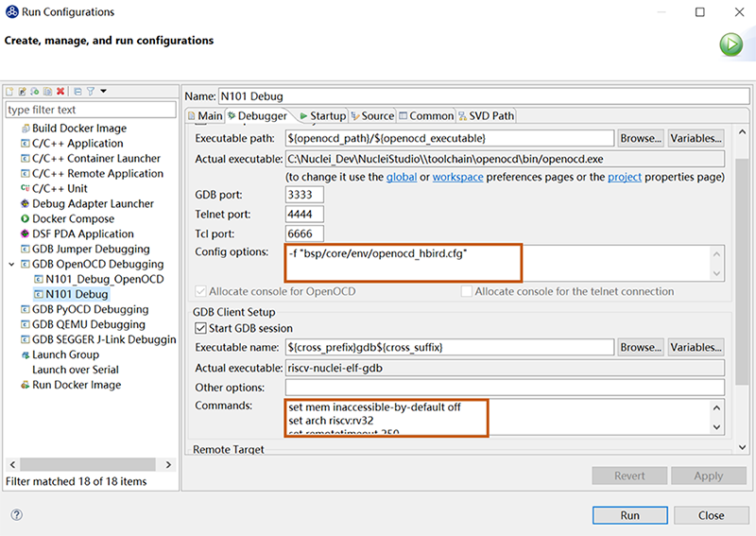The width and height of the screenshot is (756, 536).
Task: Toggle Allocate console for OpenOCD
Action: 201,292
